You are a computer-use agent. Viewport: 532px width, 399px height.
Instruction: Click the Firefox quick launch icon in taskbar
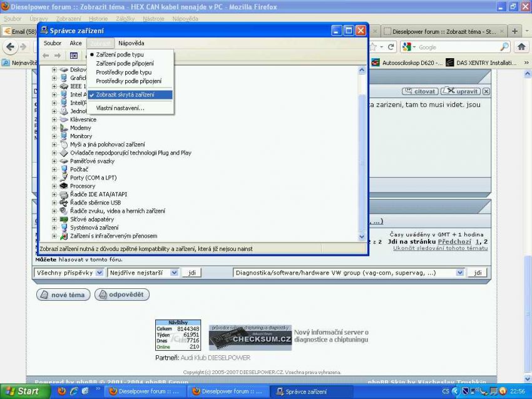click(x=62, y=391)
